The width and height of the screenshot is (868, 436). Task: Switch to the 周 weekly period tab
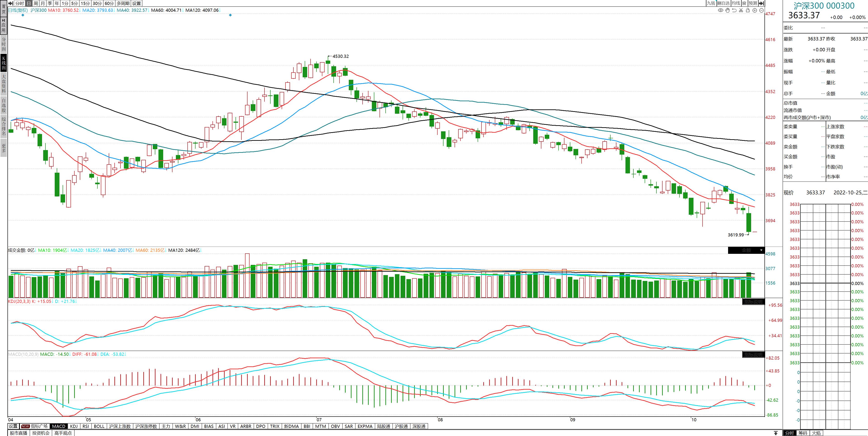tap(36, 3)
